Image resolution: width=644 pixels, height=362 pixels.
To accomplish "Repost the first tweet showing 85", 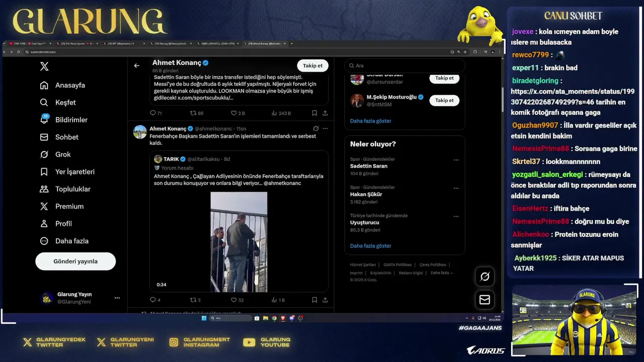I will [x=196, y=113].
